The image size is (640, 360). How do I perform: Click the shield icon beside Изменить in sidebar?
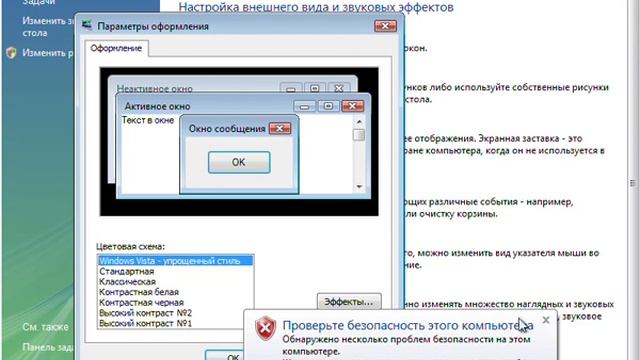tap(11, 53)
